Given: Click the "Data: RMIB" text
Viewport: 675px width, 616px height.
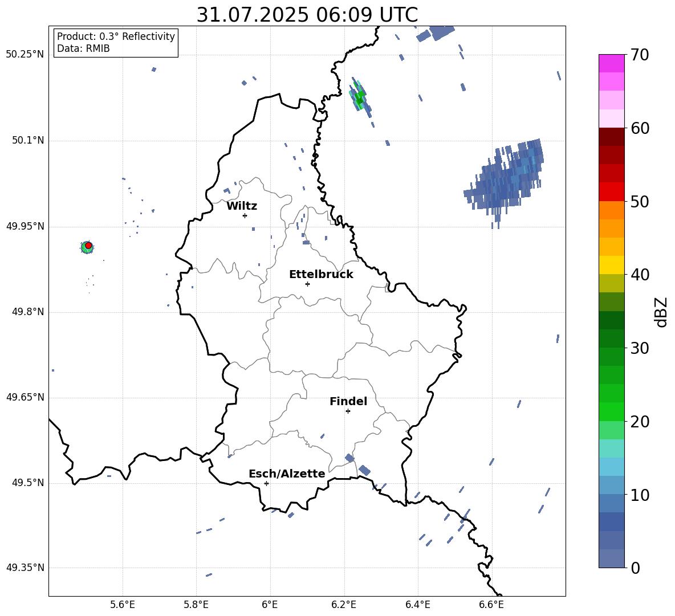Looking at the screenshot, I should click(83, 48).
